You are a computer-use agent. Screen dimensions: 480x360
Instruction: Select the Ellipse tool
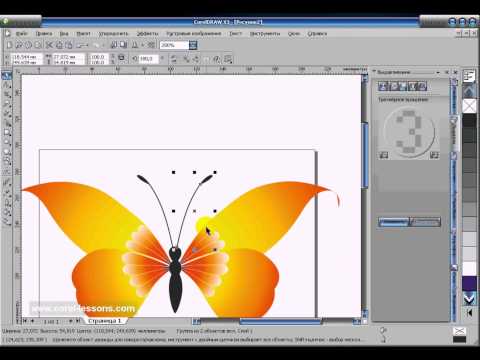(x=6, y=142)
